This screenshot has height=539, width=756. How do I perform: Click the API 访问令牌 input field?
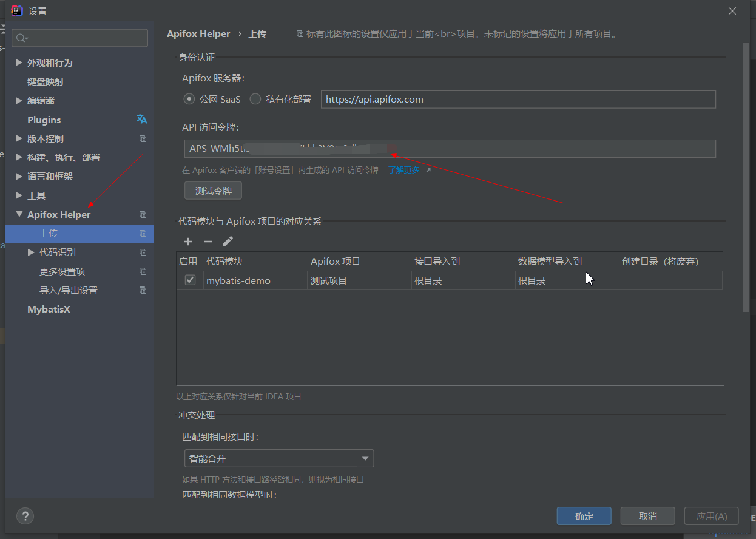(x=450, y=149)
